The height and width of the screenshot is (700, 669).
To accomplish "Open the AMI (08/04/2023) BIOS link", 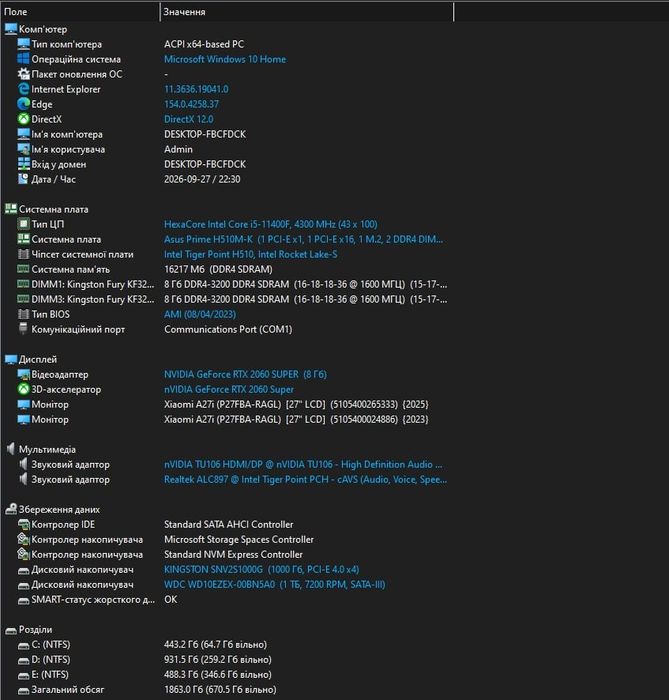I will click(199, 314).
